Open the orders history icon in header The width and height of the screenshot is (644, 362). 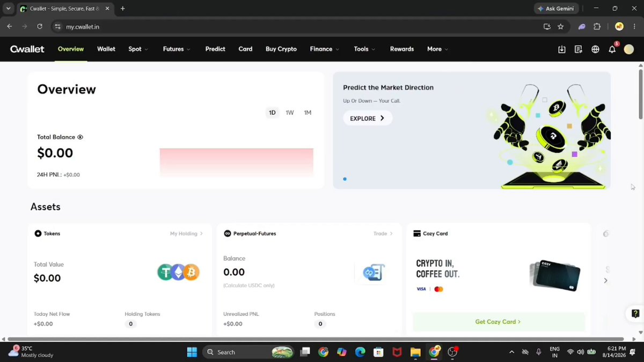[579, 49]
